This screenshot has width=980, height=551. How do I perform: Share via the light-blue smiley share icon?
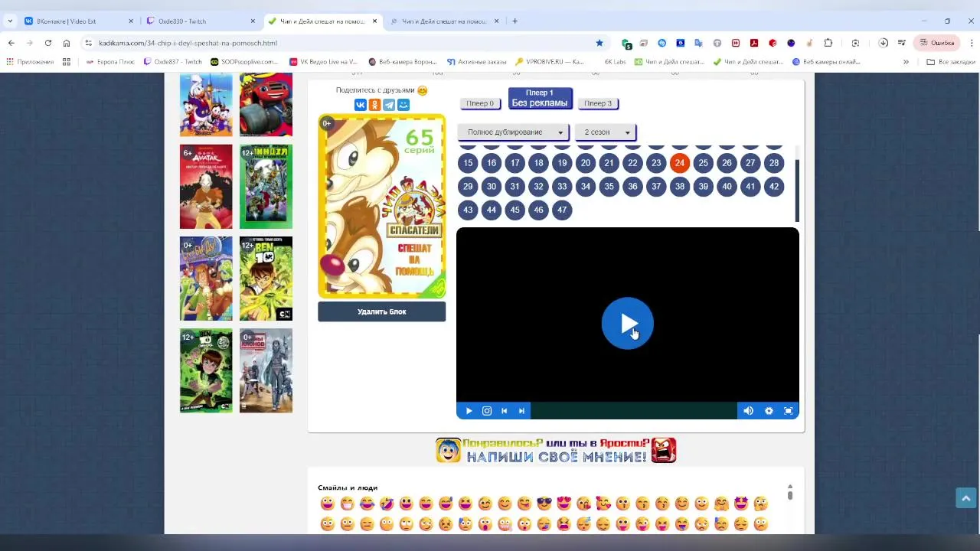tap(403, 105)
